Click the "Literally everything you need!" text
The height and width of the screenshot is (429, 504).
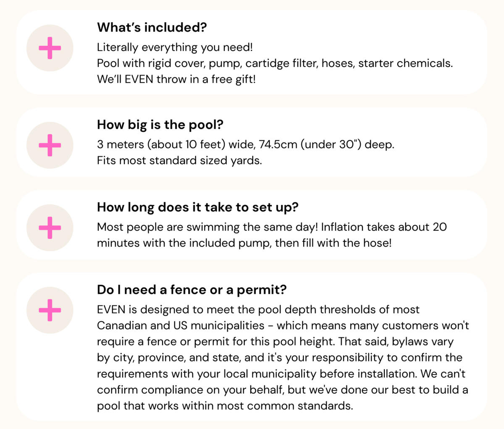point(175,47)
